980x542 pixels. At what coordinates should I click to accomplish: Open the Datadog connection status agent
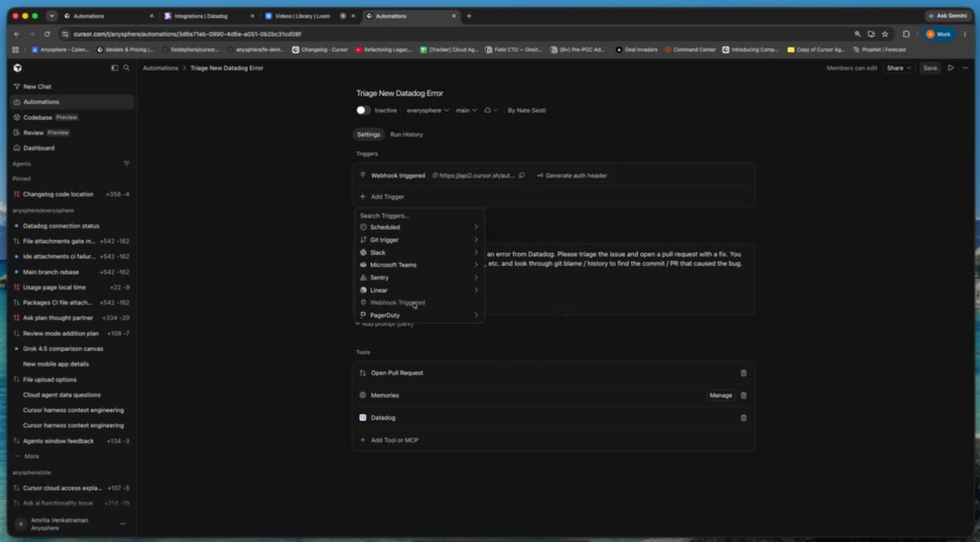(72, 226)
